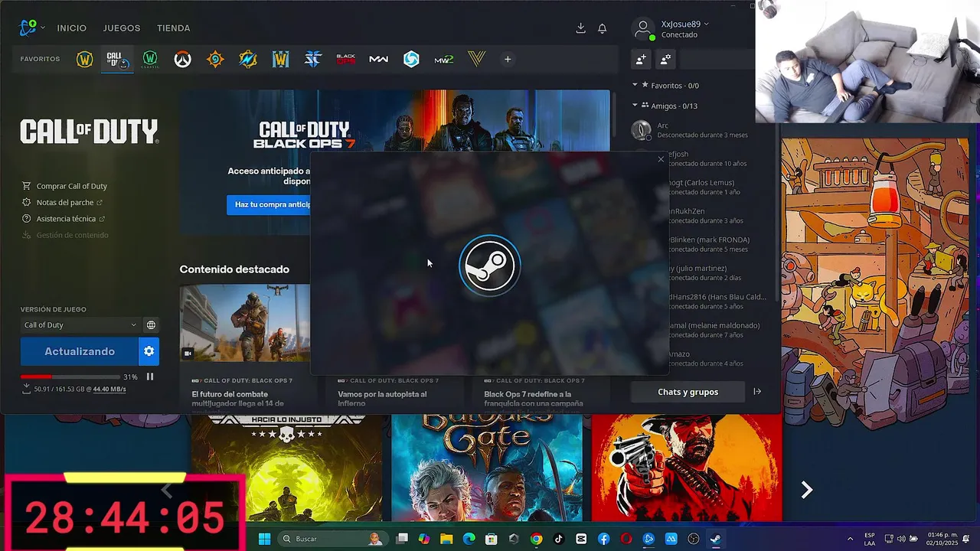The width and height of the screenshot is (980, 551).
Task: Open Overwatch from favorites bar
Action: point(182,59)
